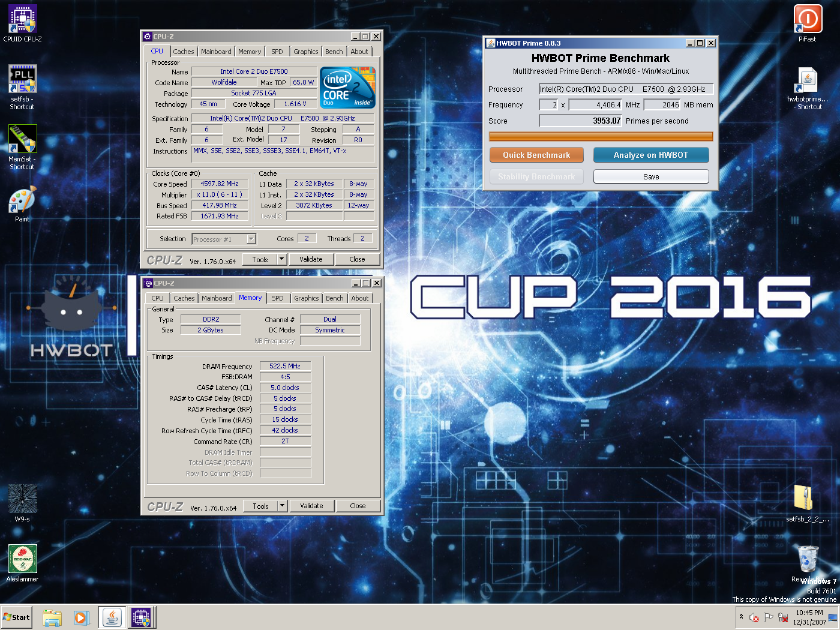
Task: Open About tab in top CPU-Z
Action: 359,52
